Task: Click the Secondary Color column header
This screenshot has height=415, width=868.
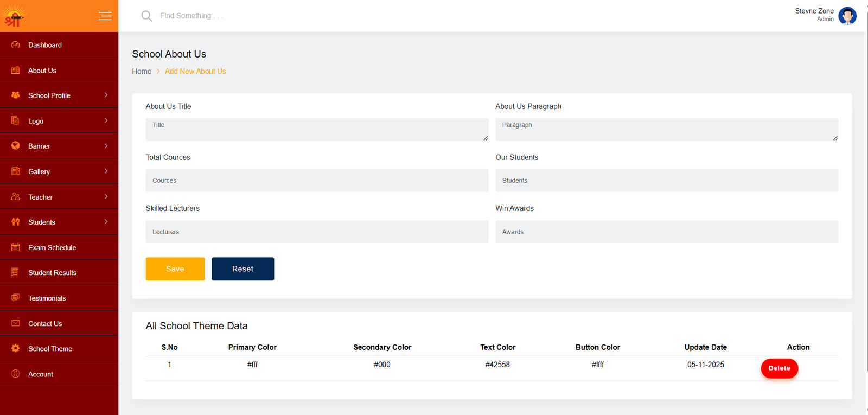Action: [x=382, y=347]
